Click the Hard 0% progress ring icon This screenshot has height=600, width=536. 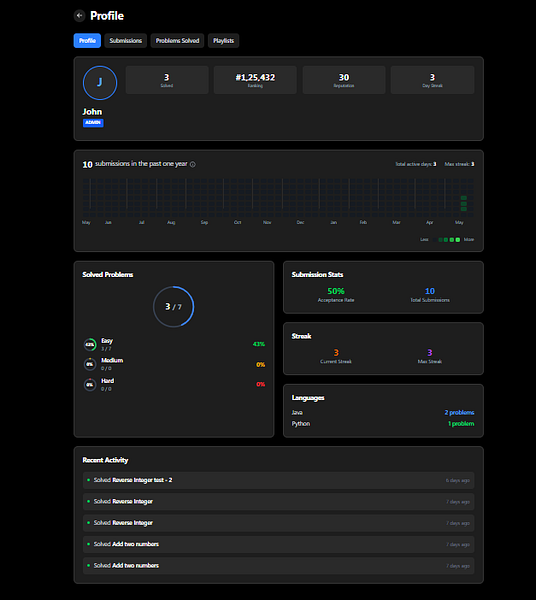[90, 385]
